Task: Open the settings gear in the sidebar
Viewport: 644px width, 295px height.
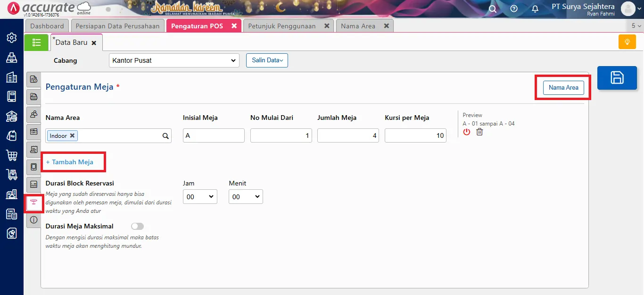Action: click(x=12, y=38)
